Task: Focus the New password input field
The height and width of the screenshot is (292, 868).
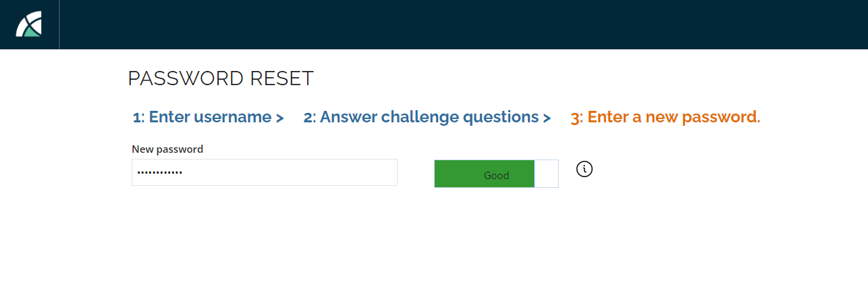Action: (265, 172)
